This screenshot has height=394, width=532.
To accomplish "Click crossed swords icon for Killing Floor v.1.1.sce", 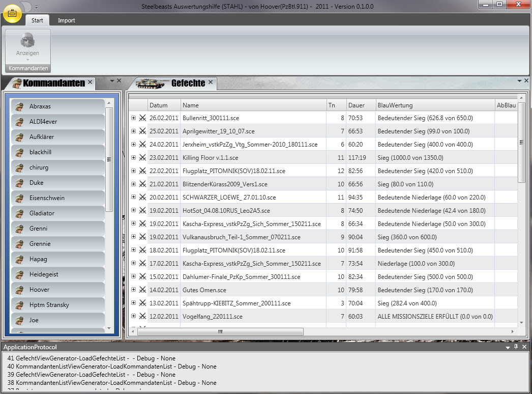I will pyautogui.click(x=142, y=158).
